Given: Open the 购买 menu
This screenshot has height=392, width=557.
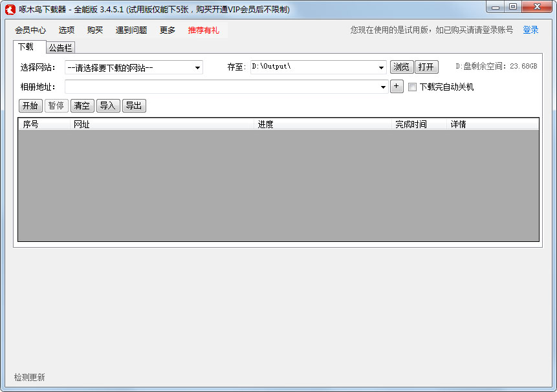Looking at the screenshot, I should click(95, 30).
